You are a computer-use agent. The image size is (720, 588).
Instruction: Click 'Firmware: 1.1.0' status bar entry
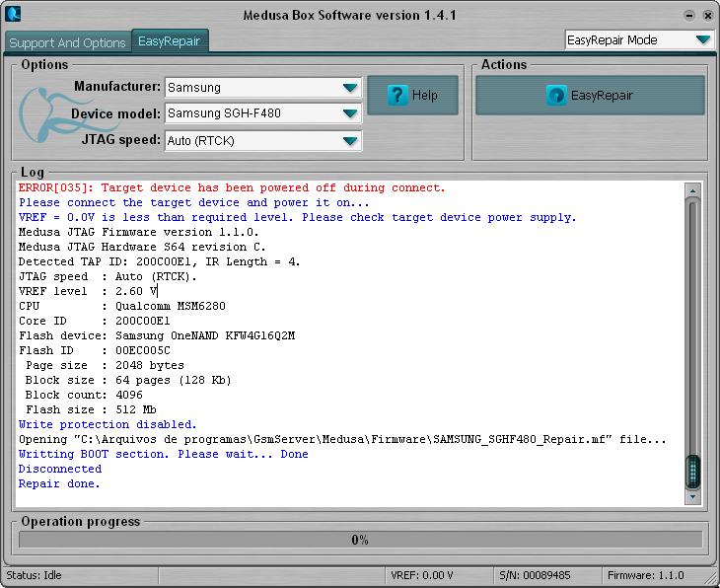[x=646, y=575]
